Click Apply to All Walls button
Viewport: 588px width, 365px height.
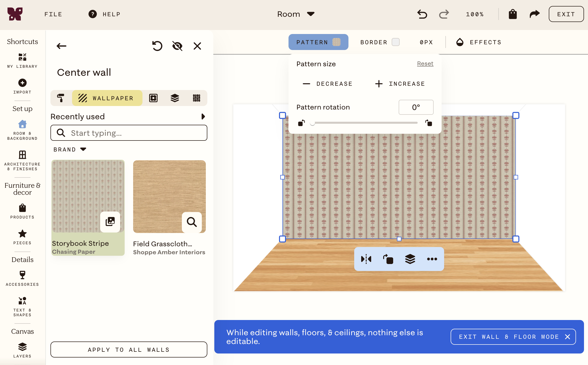point(129,349)
